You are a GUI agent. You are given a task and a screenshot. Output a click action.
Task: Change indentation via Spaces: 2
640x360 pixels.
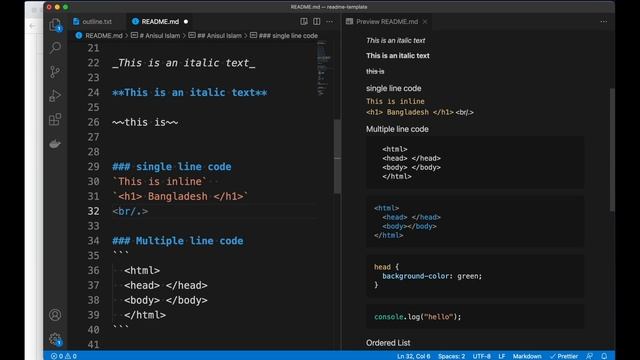point(451,356)
